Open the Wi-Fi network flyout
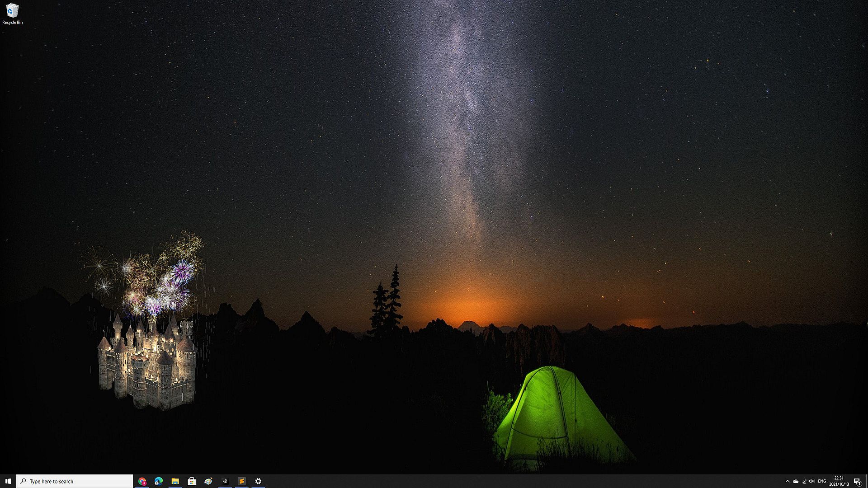This screenshot has height=488, width=868. click(x=804, y=481)
